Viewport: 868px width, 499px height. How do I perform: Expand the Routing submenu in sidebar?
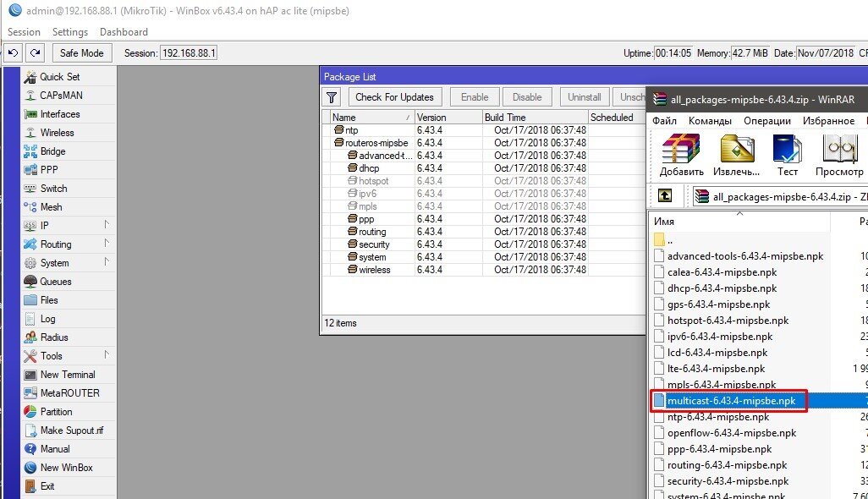[x=69, y=244]
